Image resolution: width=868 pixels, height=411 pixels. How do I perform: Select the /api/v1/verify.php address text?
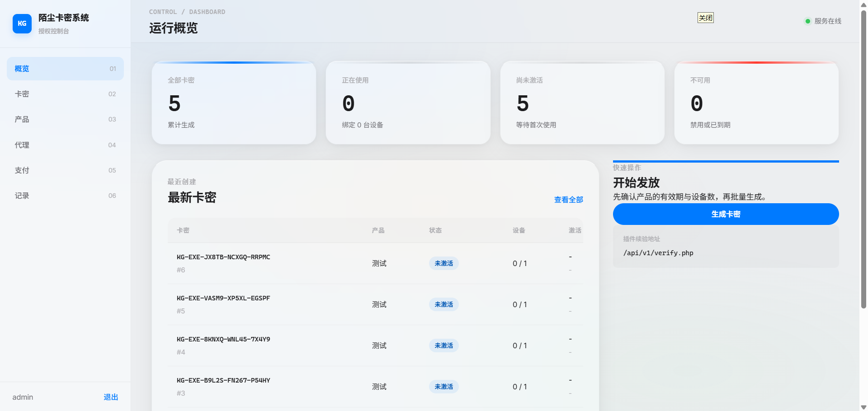(658, 253)
